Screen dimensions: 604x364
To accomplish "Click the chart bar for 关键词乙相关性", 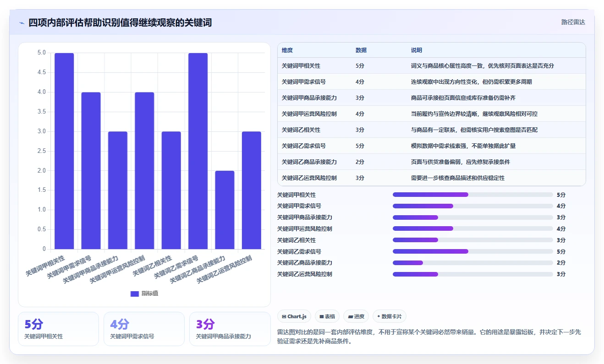I will tap(171, 190).
